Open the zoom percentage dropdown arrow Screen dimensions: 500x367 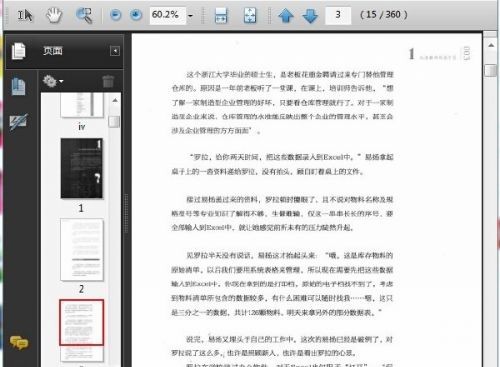(190, 15)
